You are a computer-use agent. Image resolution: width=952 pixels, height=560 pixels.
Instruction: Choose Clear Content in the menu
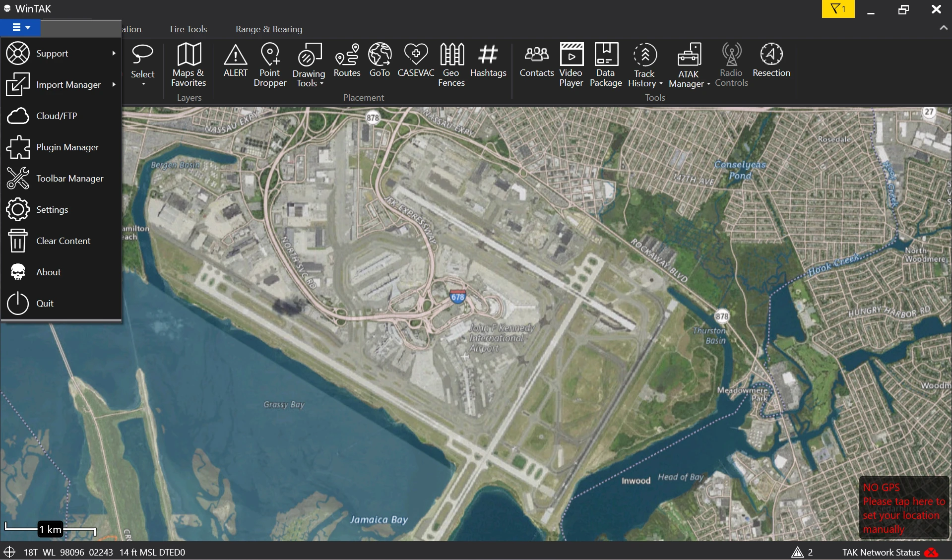pos(61,241)
